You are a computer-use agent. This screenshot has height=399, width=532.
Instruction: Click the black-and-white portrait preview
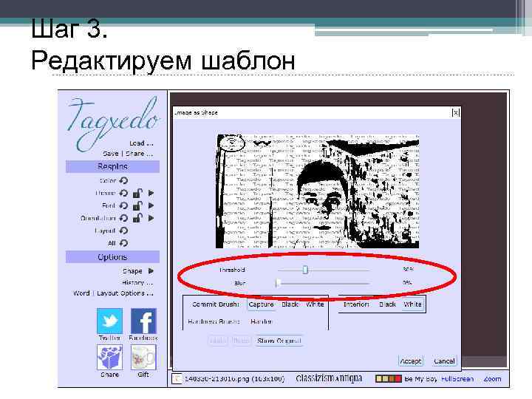[x=318, y=191]
